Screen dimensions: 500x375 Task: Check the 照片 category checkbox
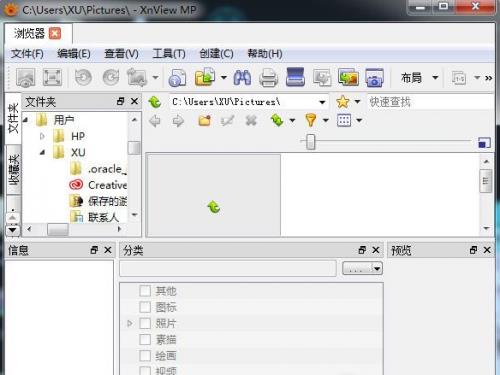[145, 323]
